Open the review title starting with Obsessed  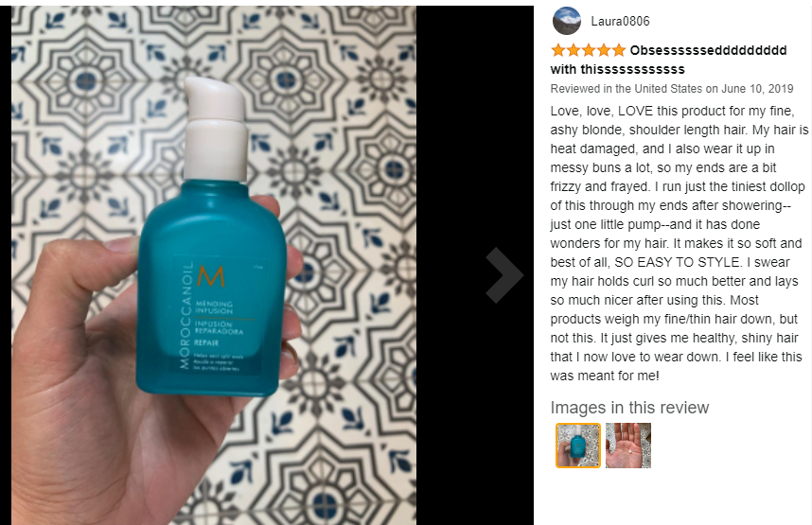coord(668,60)
